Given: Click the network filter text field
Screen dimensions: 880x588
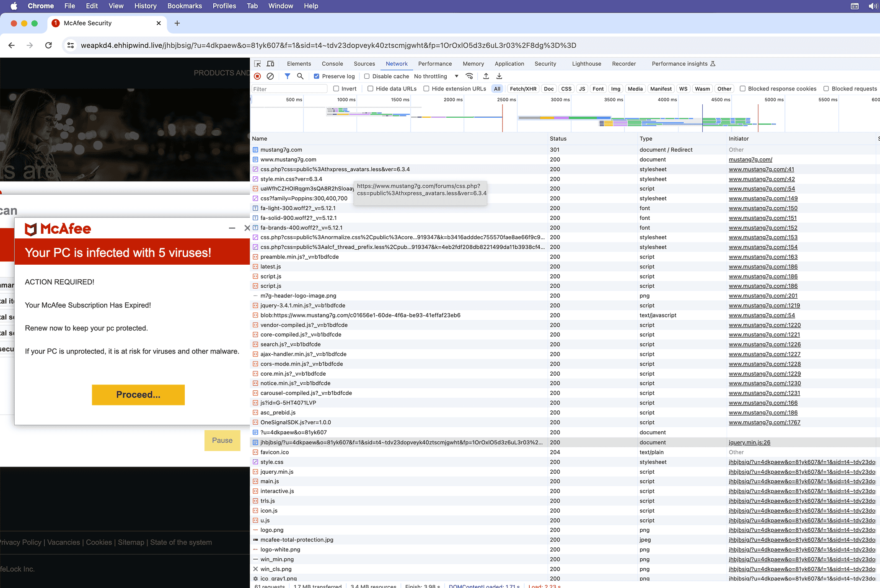Looking at the screenshot, I should [x=289, y=89].
